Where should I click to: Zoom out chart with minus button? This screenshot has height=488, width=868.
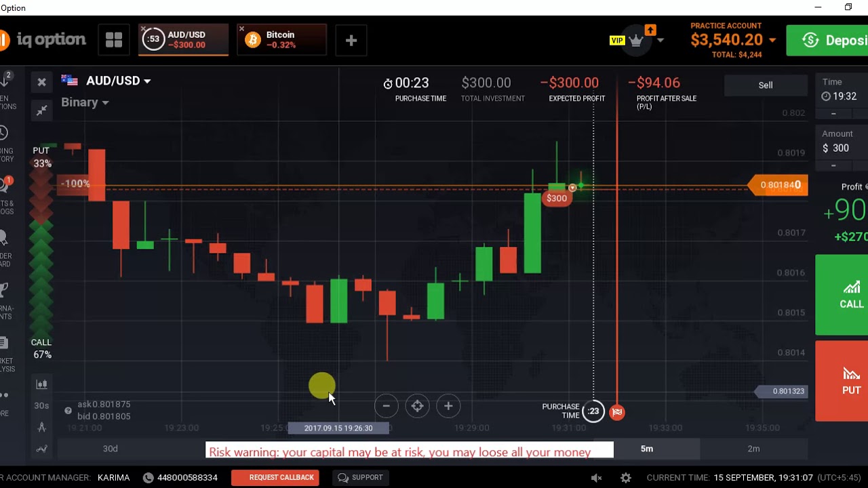[386, 406]
